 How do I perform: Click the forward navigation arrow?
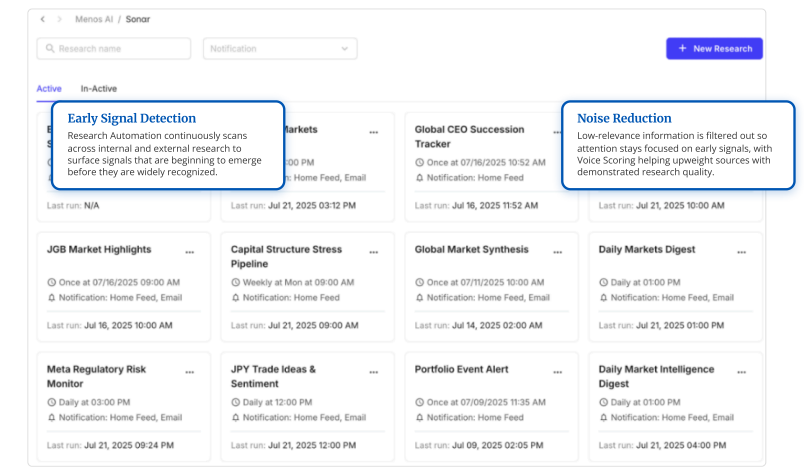click(x=58, y=19)
